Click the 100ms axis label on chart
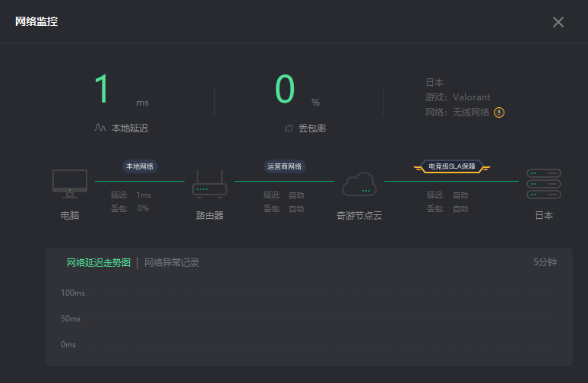 pyautogui.click(x=73, y=293)
